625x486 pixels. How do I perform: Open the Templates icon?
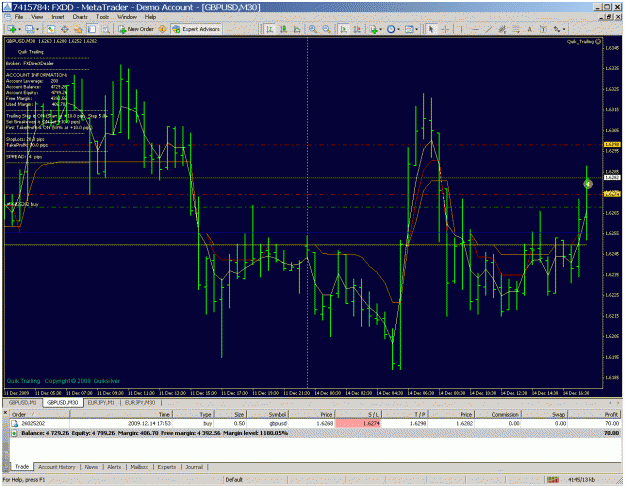pos(409,29)
